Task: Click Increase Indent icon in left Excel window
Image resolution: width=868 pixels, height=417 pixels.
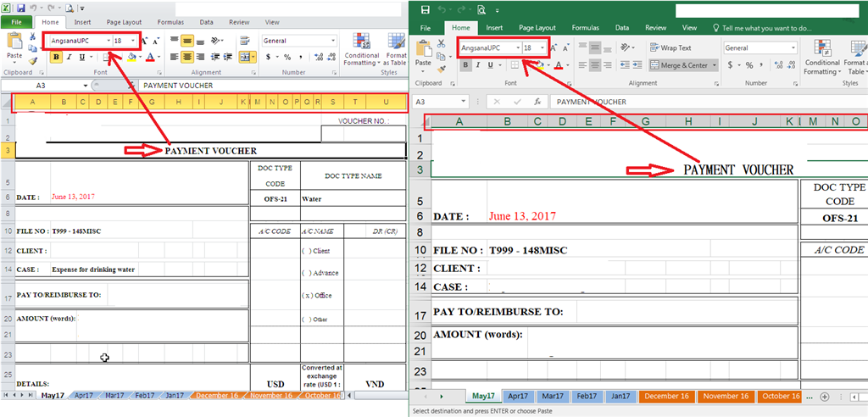Action: (x=228, y=57)
